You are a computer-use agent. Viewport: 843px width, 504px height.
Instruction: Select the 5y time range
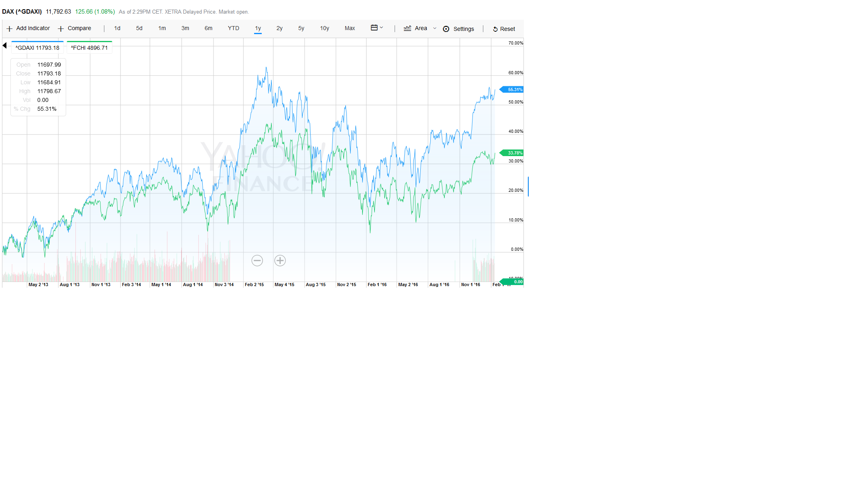[301, 28]
